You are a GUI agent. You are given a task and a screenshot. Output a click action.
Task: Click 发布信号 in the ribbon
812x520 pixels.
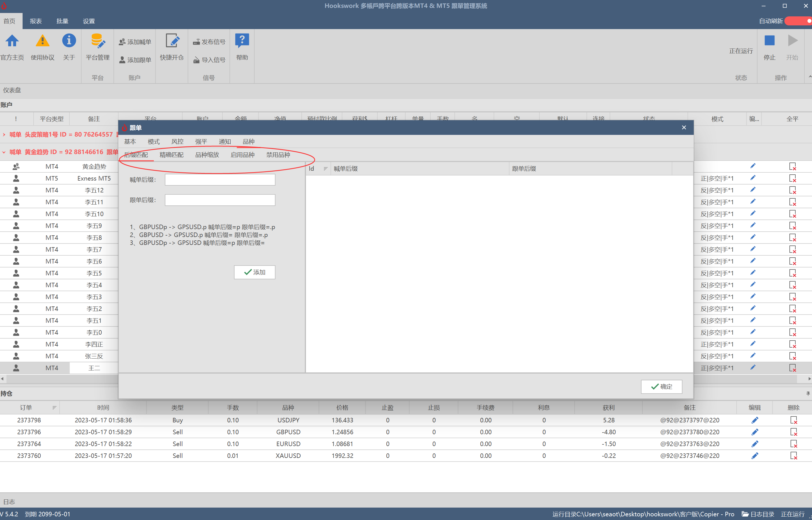point(209,42)
